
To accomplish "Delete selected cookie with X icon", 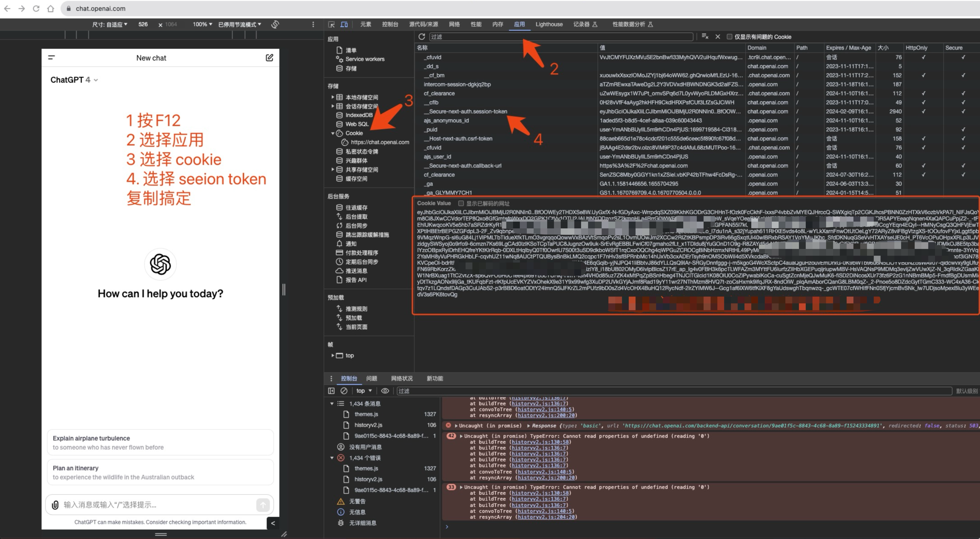I will 718,37.
